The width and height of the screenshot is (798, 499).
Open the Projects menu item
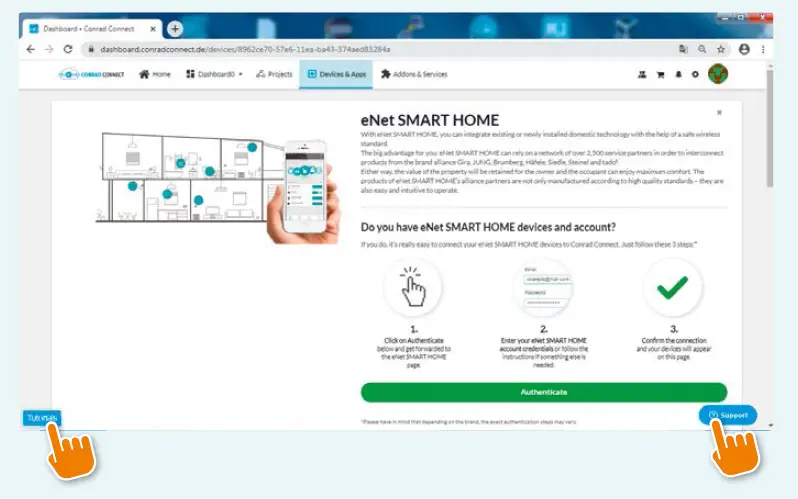point(274,74)
